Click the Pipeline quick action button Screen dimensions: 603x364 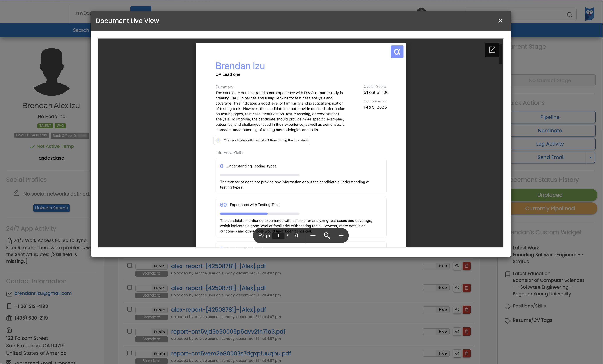(550, 117)
